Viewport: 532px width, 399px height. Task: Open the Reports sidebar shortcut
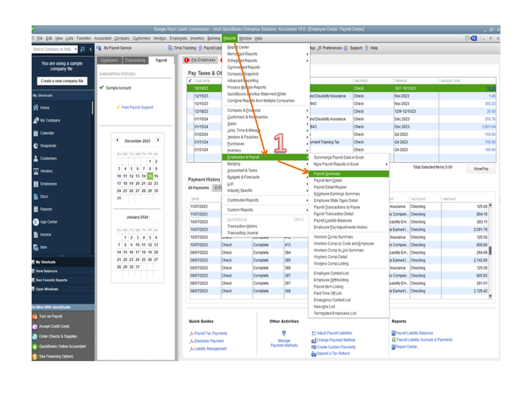pyautogui.click(x=43, y=209)
